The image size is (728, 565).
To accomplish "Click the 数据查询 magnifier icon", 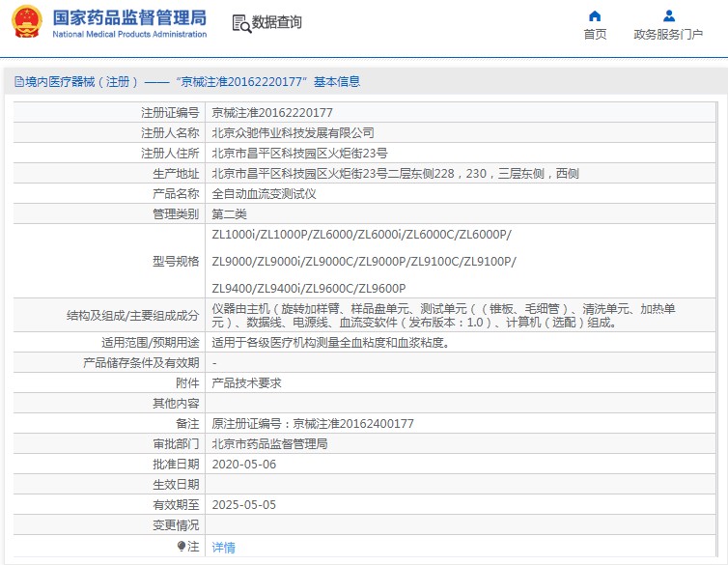I will tap(241, 22).
